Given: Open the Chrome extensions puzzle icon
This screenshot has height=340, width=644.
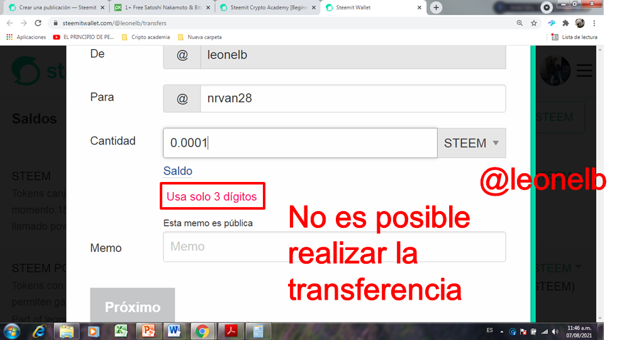Looking at the screenshot, I should pyautogui.click(x=565, y=23).
